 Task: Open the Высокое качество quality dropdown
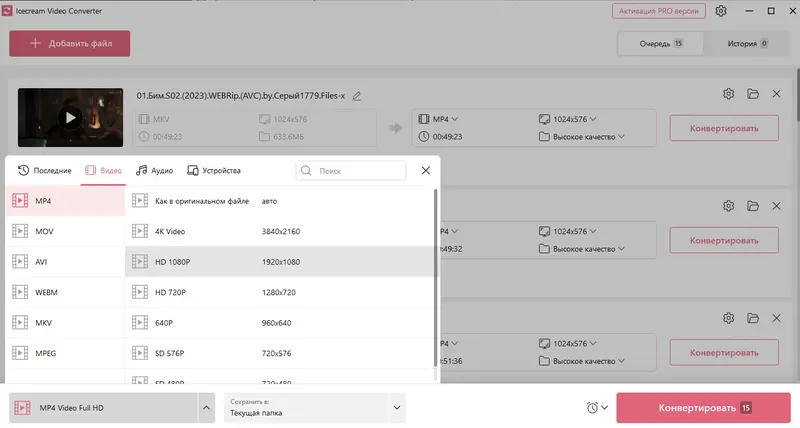click(581, 136)
